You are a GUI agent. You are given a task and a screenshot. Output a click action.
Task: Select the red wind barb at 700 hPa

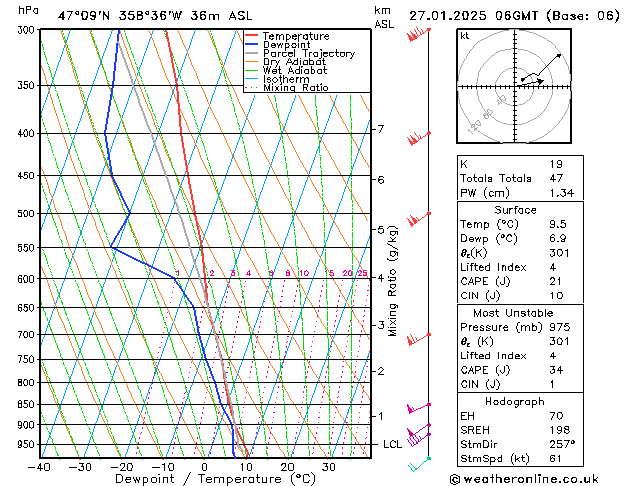click(418, 338)
